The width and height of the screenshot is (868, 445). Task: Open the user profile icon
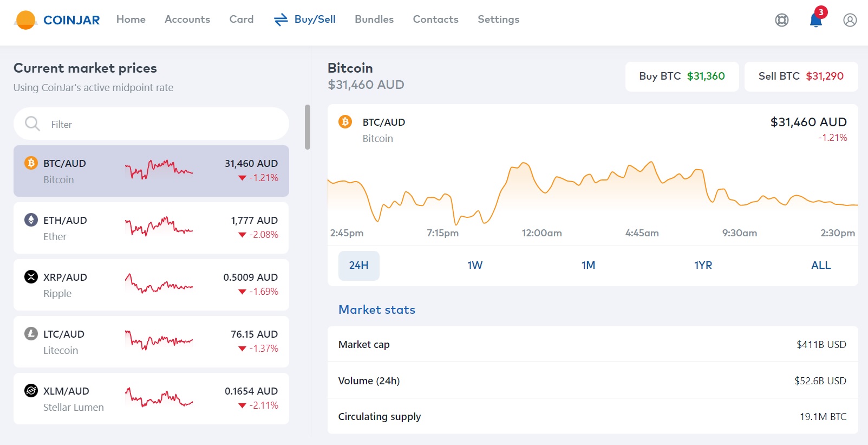[x=850, y=20]
